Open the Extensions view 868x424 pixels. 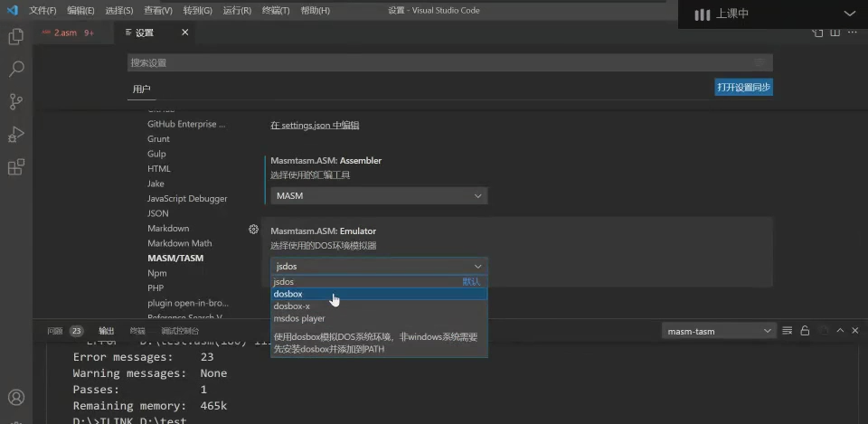coord(15,167)
